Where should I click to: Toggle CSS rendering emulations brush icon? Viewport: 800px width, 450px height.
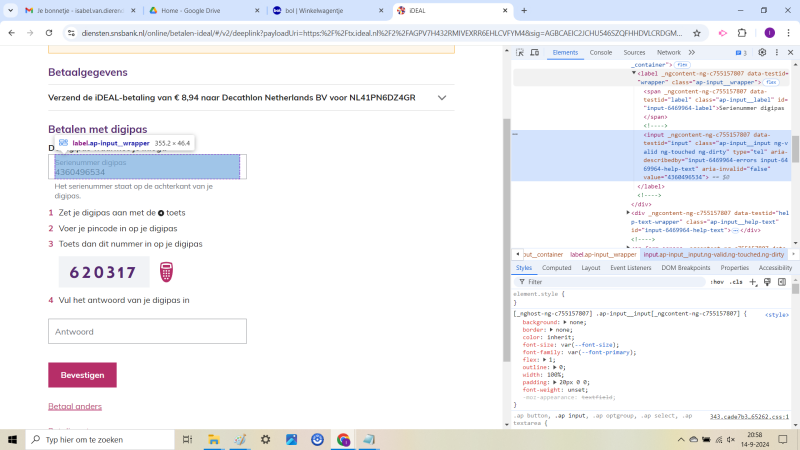coord(767,282)
